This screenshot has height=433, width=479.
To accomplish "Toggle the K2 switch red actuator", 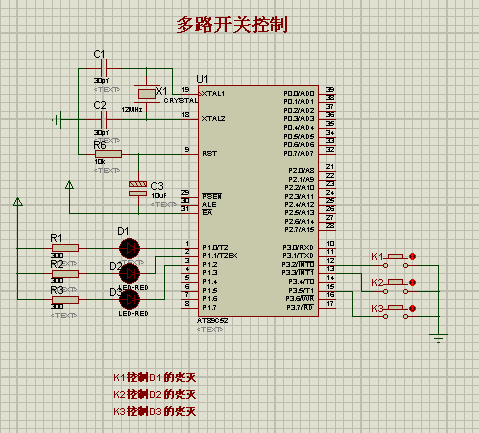I will pyautogui.click(x=412, y=282).
